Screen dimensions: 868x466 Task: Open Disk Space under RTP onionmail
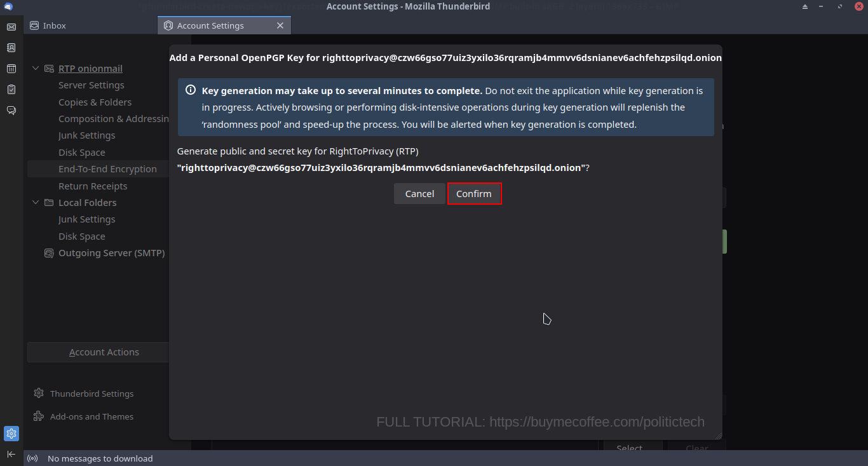[x=82, y=153]
